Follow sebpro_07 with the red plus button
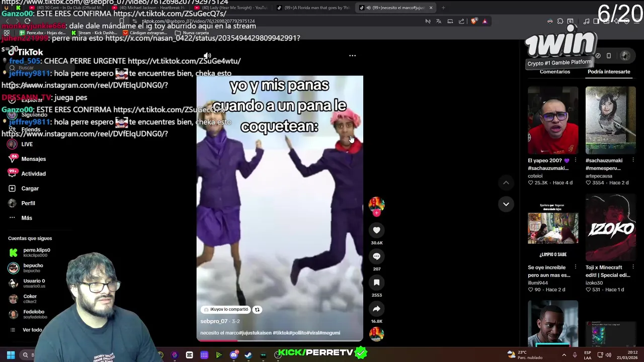644x362 pixels. coord(376,213)
